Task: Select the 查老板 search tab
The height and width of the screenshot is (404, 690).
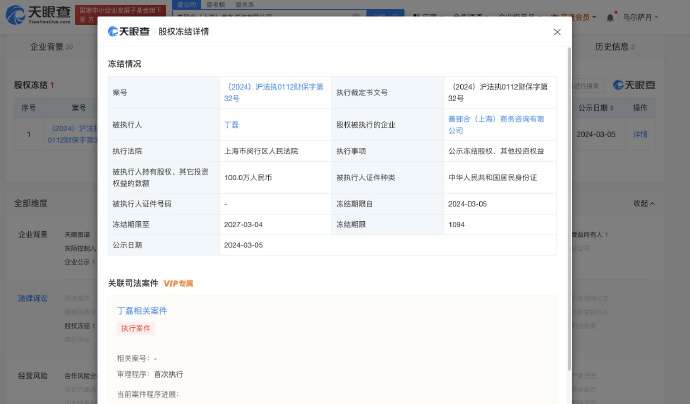Action: [216, 4]
